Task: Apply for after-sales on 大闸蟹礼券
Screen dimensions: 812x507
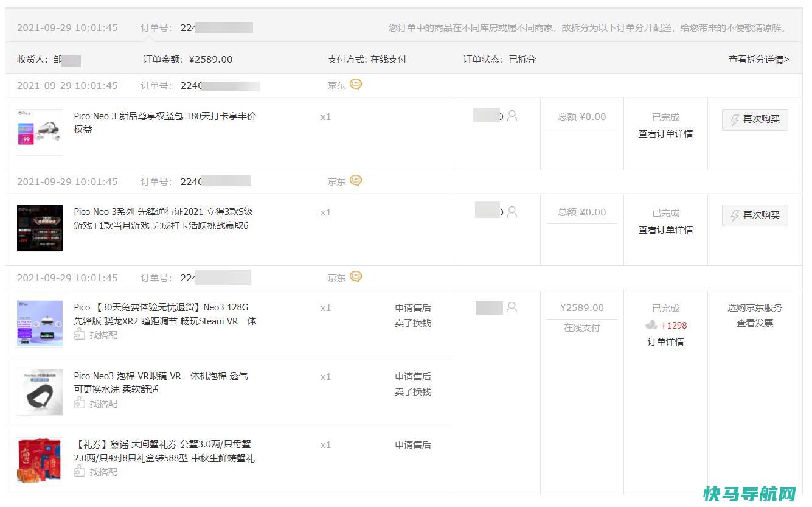Action: click(413, 445)
